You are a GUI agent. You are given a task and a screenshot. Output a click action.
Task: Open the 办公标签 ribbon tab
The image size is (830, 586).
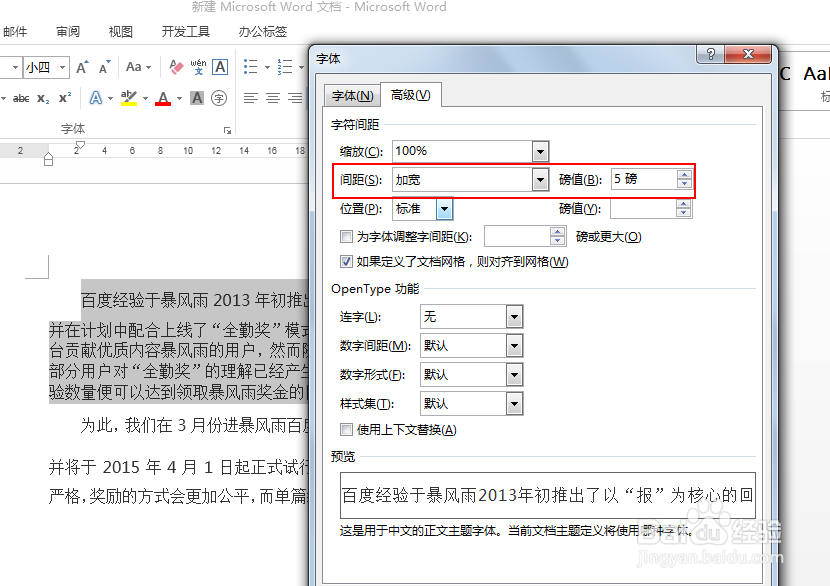[x=263, y=32]
